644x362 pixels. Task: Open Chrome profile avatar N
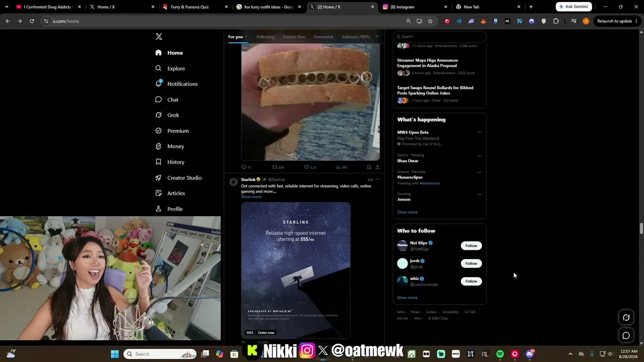[x=586, y=21]
